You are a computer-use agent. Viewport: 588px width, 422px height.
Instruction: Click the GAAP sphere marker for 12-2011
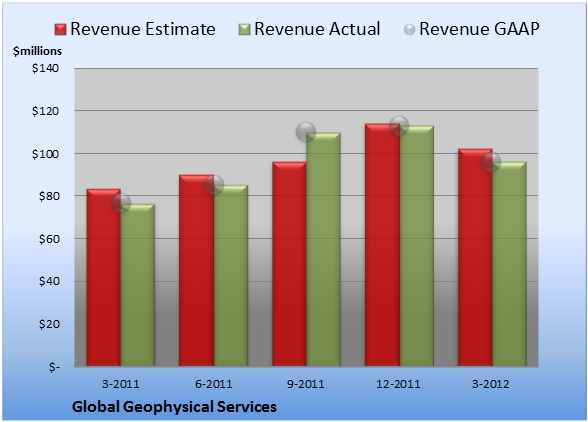click(x=399, y=126)
